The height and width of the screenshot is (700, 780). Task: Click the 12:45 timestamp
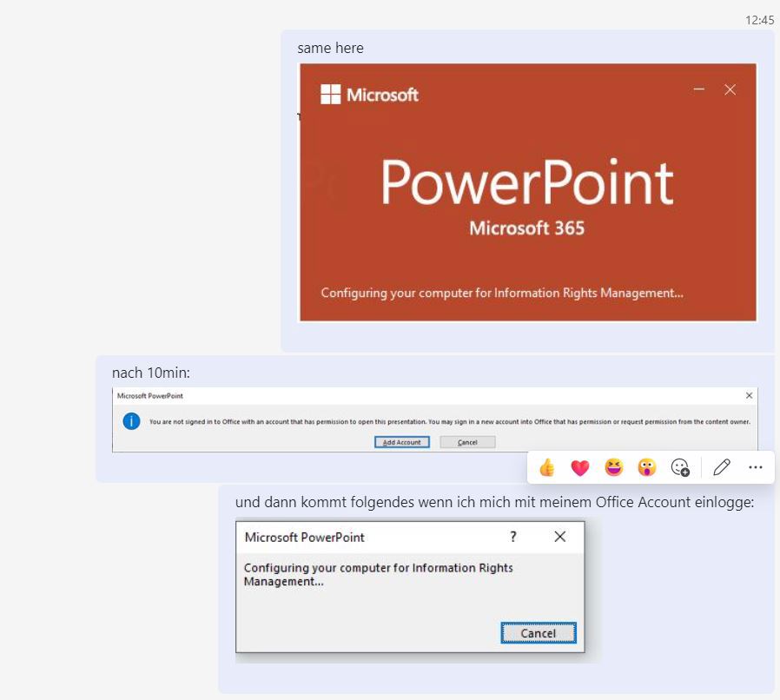760,20
